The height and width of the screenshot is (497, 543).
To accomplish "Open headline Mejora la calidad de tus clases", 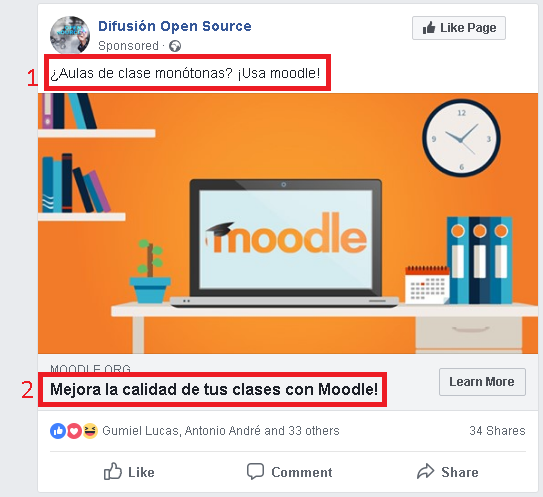I will pyautogui.click(x=214, y=389).
